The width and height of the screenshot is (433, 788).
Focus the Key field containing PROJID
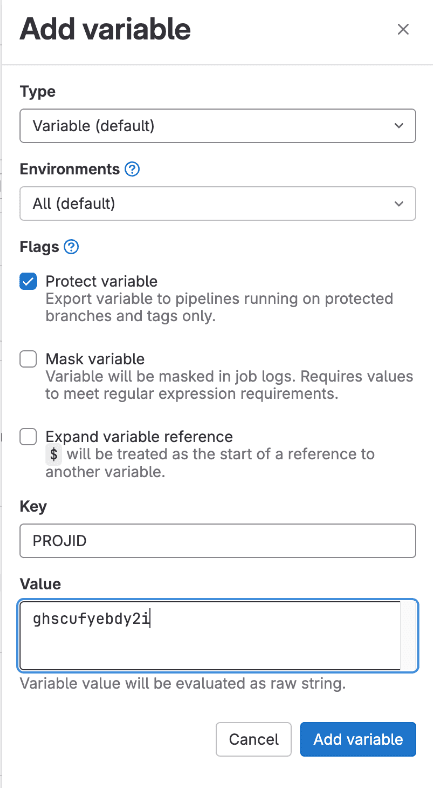click(x=218, y=541)
